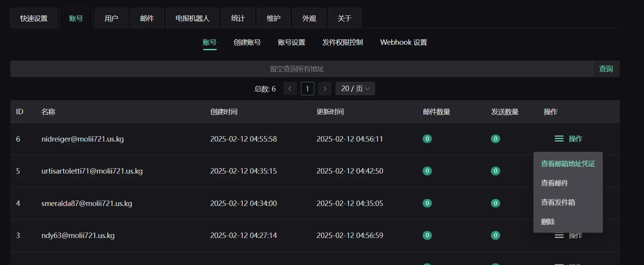Click sent count badge for ndy63 row
Image resolution: width=644 pixels, height=265 pixels.
(x=496, y=235)
